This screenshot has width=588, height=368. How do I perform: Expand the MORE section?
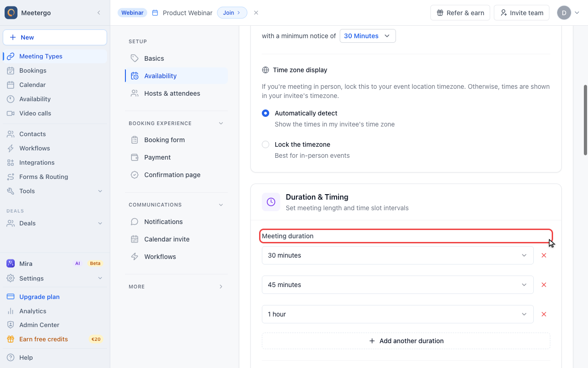(221, 287)
